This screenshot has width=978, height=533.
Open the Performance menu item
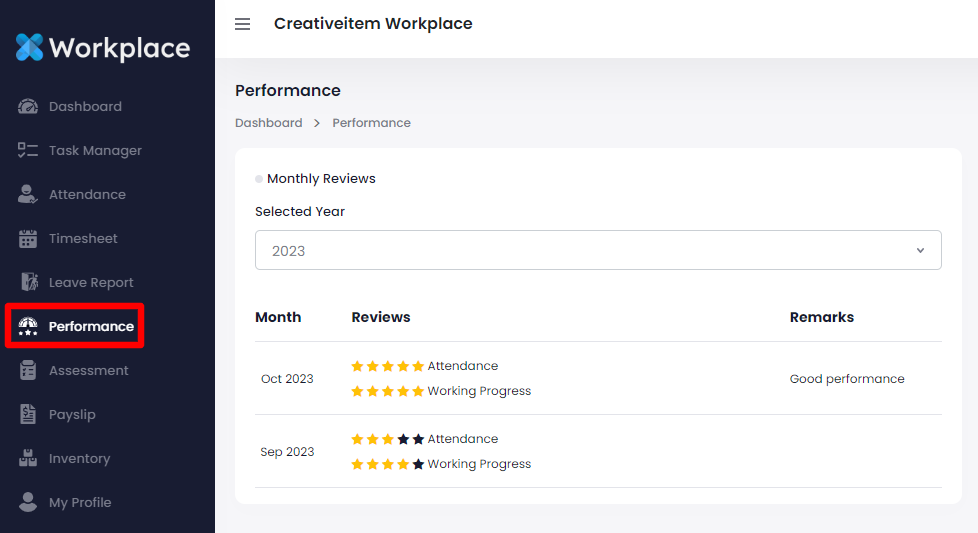click(90, 327)
